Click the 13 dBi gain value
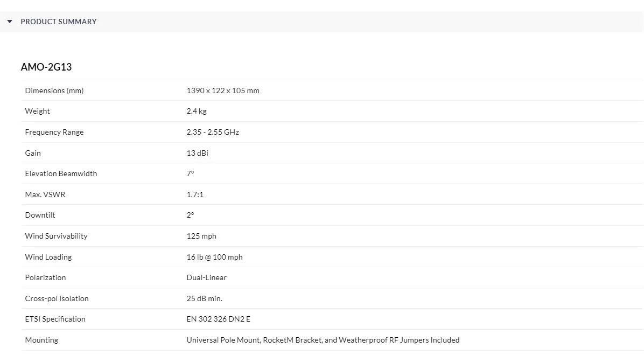Image resolution: width=644 pixels, height=355 pixels. (197, 153)
